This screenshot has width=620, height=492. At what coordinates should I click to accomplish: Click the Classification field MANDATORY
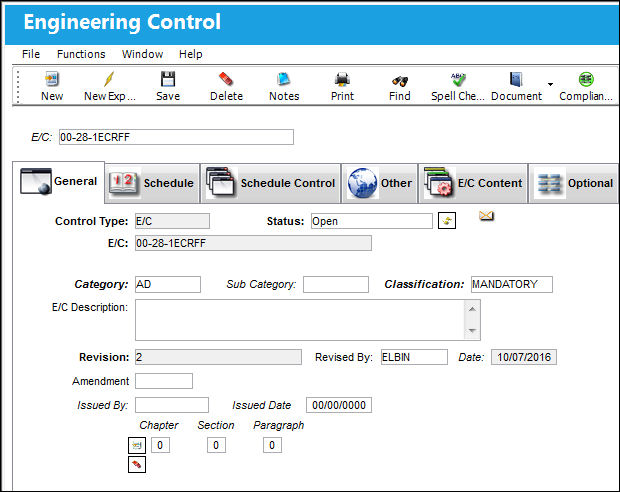[x=512, y=284]
